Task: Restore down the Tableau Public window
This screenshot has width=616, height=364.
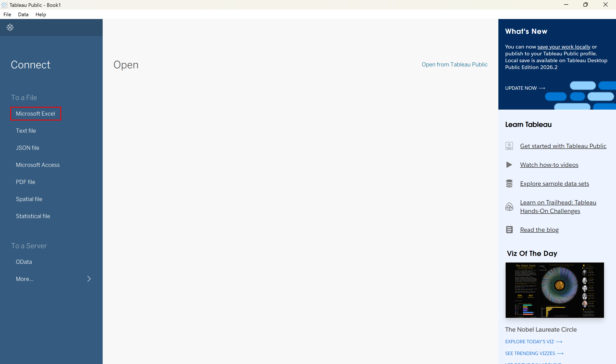Action: pyautogui.click(x=586, y=5)
